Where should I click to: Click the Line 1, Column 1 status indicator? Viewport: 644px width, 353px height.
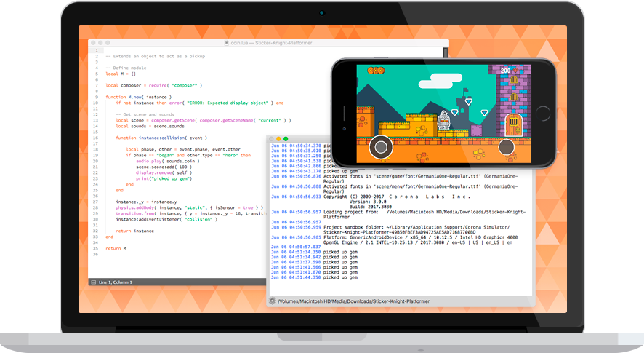[116, 282]
